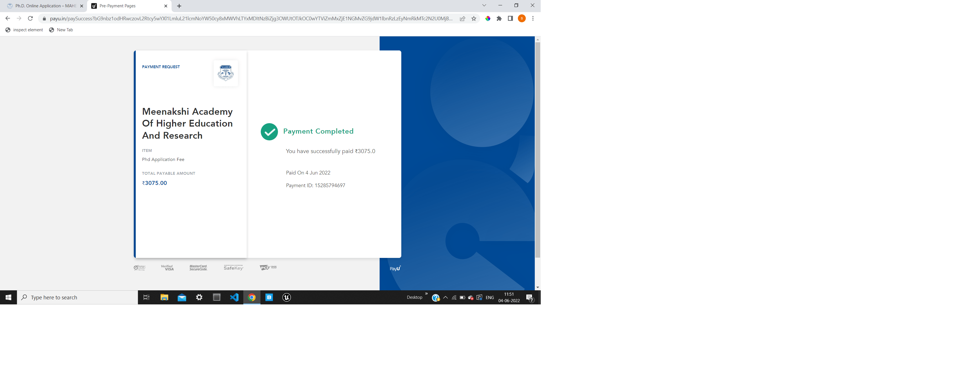Open a new browser tab
Image resolution: width=980 pixels, height=376 pixels.
point(179,6)
